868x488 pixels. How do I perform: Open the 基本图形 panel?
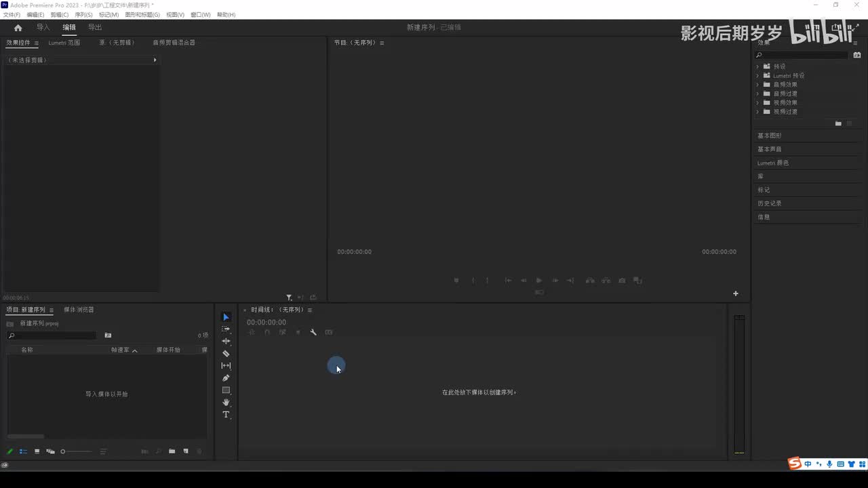(x=770, y=136)
